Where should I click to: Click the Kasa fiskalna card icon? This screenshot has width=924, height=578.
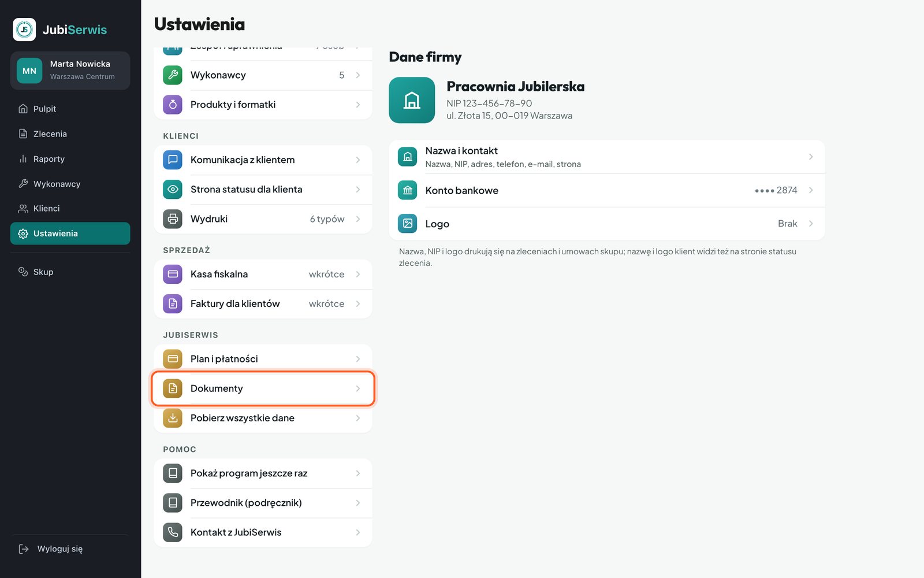point(173,274)
